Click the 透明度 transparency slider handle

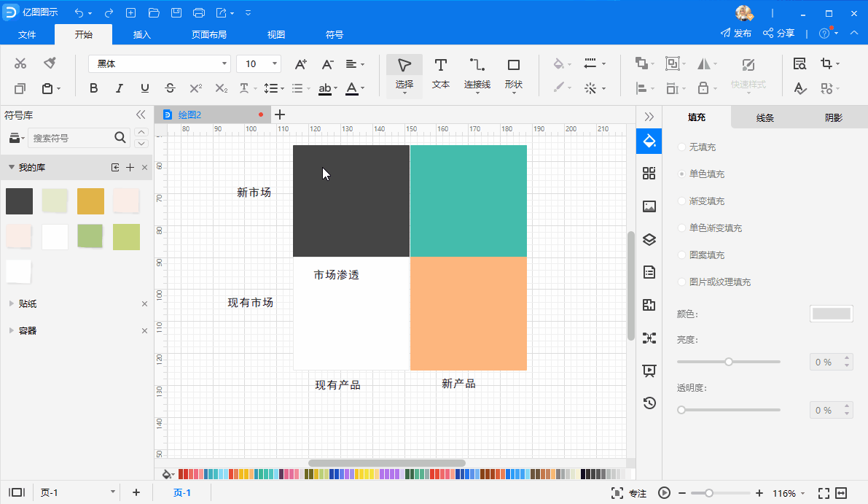pyautogui.click(x=681, y=410)
